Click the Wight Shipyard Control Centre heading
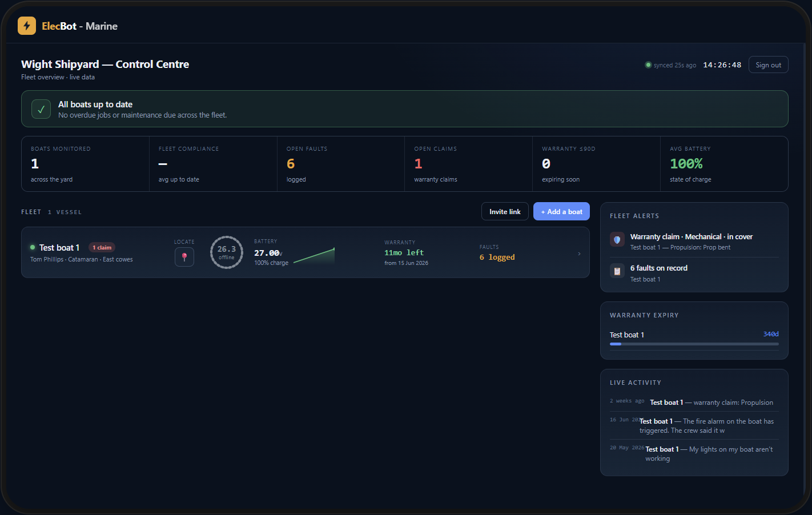 105,64
